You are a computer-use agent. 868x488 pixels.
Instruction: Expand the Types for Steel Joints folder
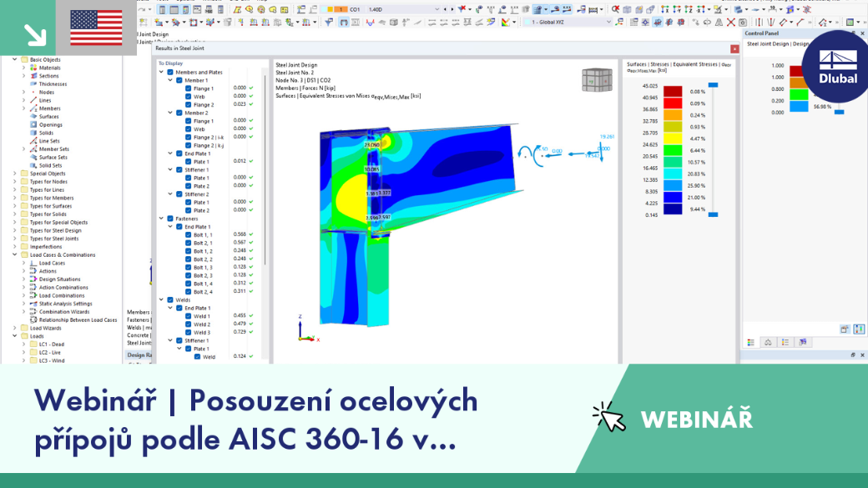point(15,239)
